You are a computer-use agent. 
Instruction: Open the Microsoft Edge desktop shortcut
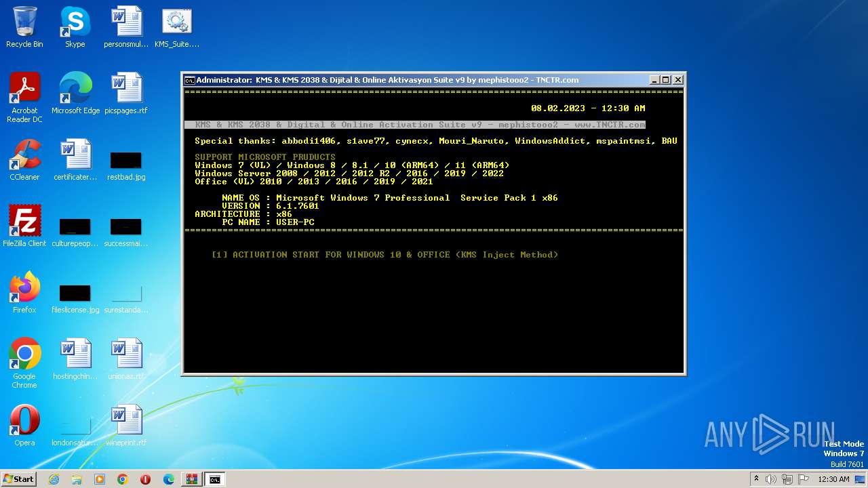[x=75, y=94]
